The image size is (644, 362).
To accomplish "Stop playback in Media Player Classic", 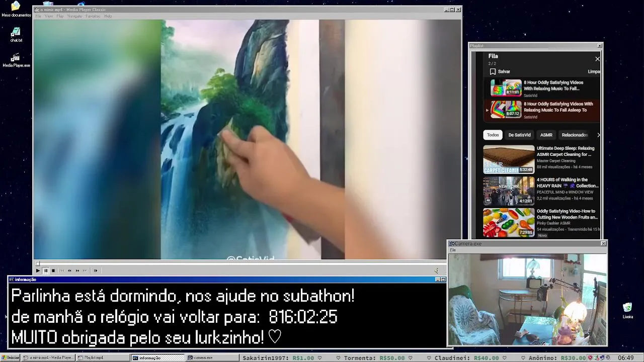I will (x=53, y=270).
